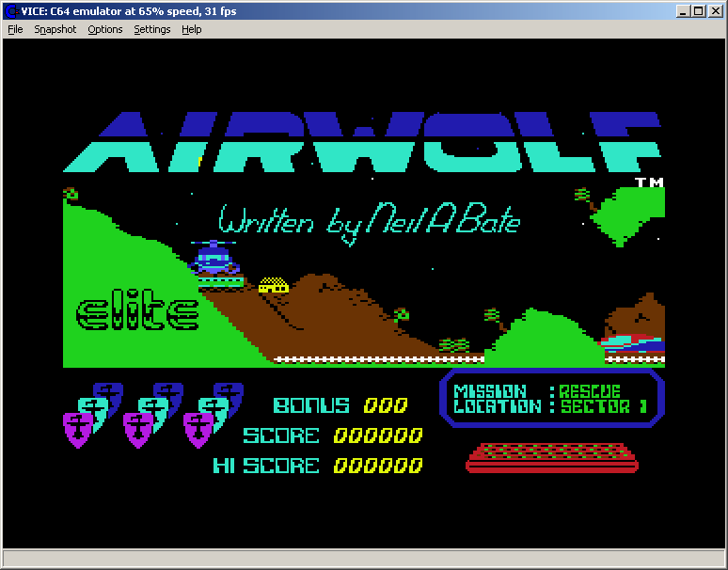Click the SCORE 000000 value
This screenshot has width=728, height=570.
378,435
